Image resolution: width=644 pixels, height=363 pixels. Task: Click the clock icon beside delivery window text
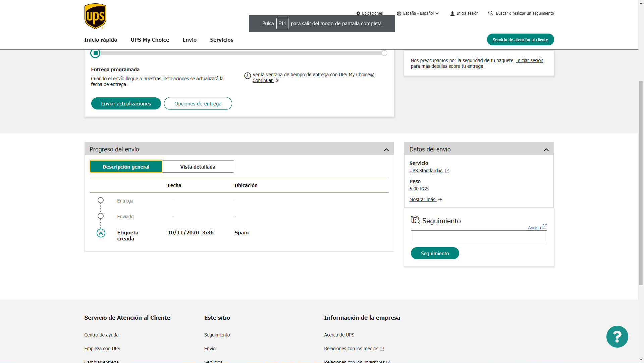tap(248, 76)
